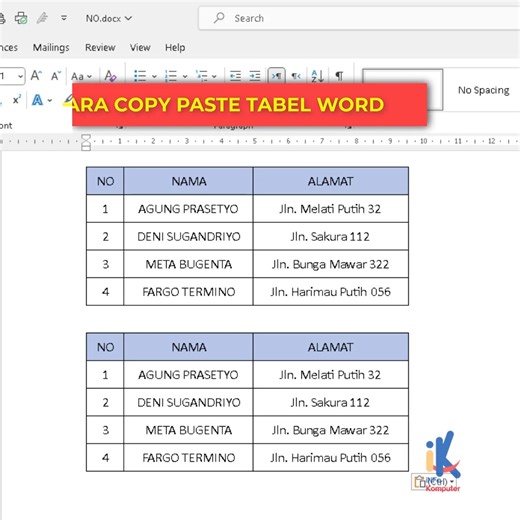
Task: Click the Quick Print icon in title bar
Action: click(x=21, y=18)
